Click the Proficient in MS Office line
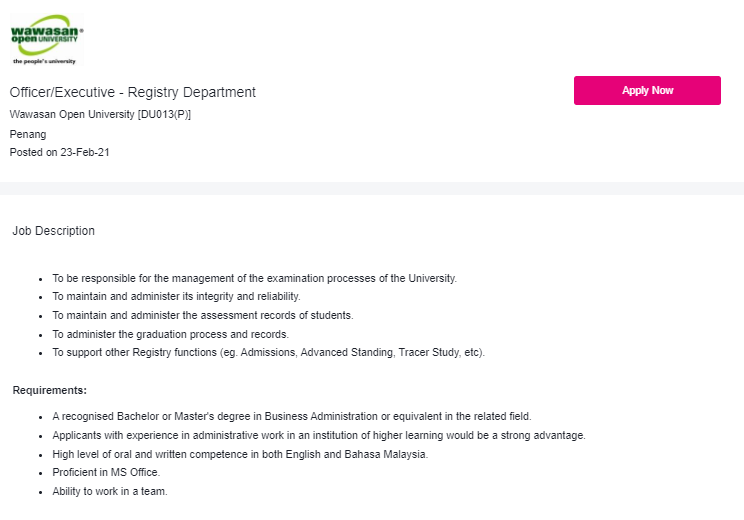The image size is (744, 520). [x=106, y=473]
